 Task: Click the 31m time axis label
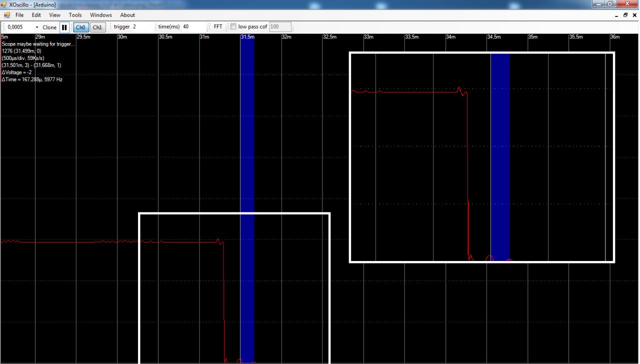[204, 37]
